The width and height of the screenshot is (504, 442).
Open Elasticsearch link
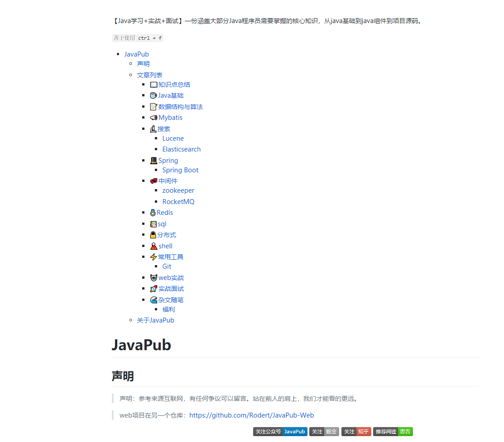[x=181, y=149]
